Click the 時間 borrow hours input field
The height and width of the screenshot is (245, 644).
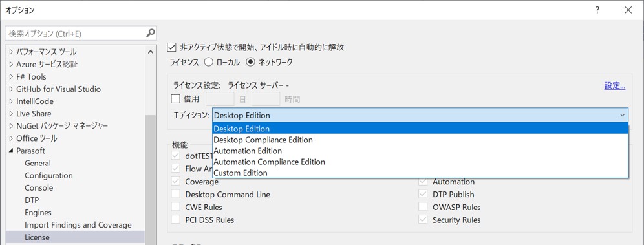266,99
